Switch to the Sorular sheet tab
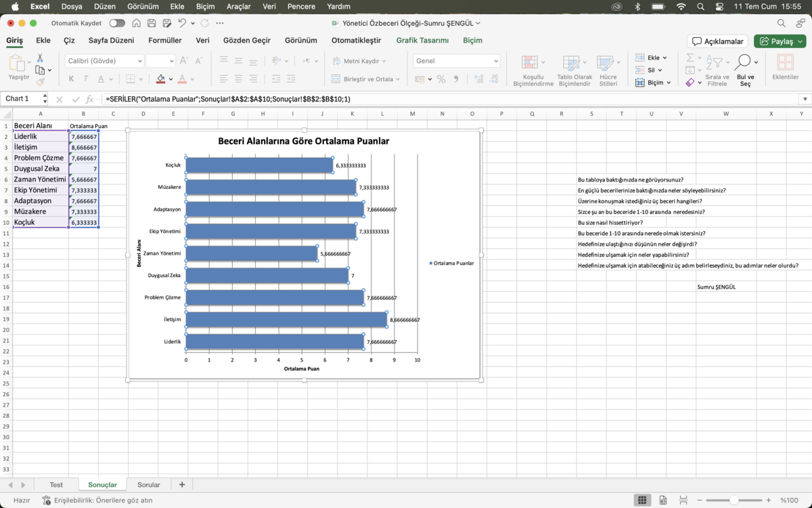Screen dimensions: 812x508 149,484
